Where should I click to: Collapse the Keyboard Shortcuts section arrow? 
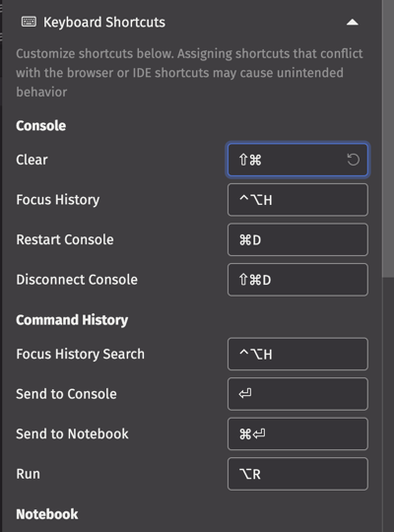(353, 23)
